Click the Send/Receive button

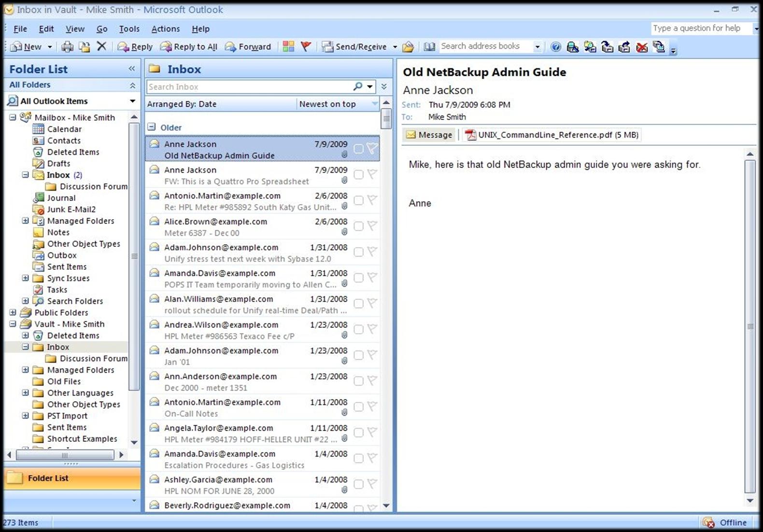point(355,47)
